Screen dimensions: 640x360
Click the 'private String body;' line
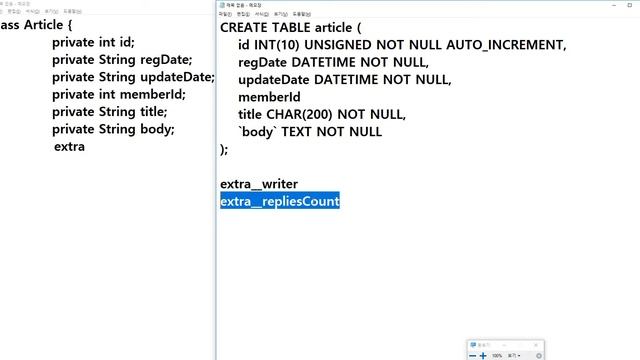[113, 129]
